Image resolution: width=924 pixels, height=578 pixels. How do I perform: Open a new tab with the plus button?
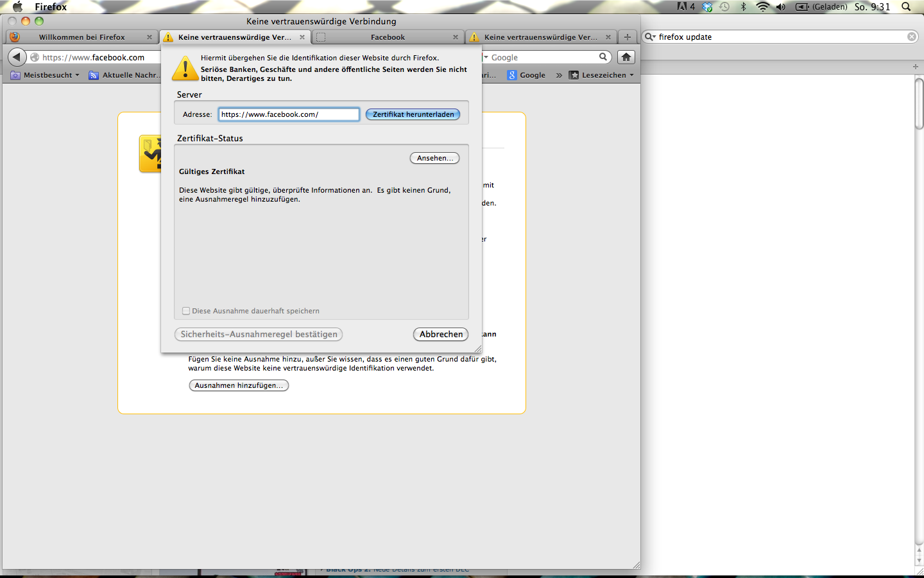point(628,37)
